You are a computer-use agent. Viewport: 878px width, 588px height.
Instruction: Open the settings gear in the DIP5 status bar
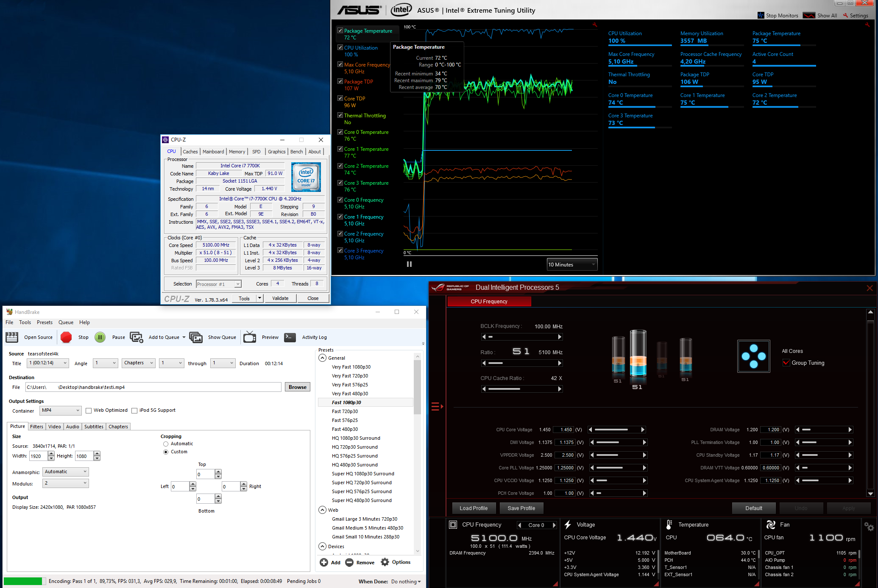(869, 527)
